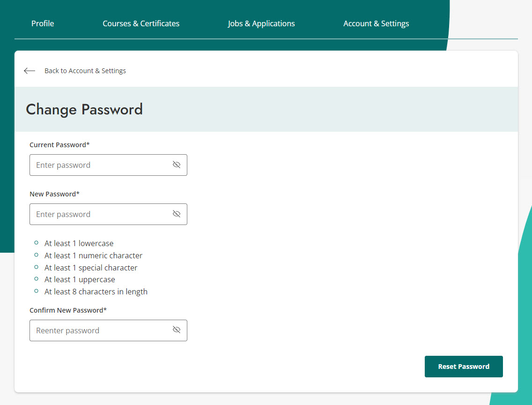Select the eye icon near Confirm New Password
This screenshot has width=532, height=405.
coord(177,330)
